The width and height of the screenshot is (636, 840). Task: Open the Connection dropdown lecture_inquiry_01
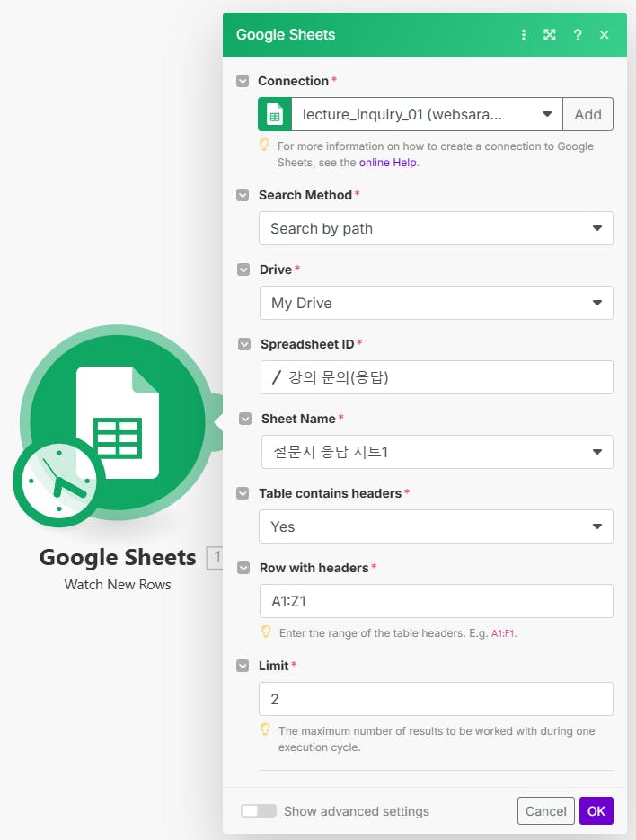click(x=427, y=114)
